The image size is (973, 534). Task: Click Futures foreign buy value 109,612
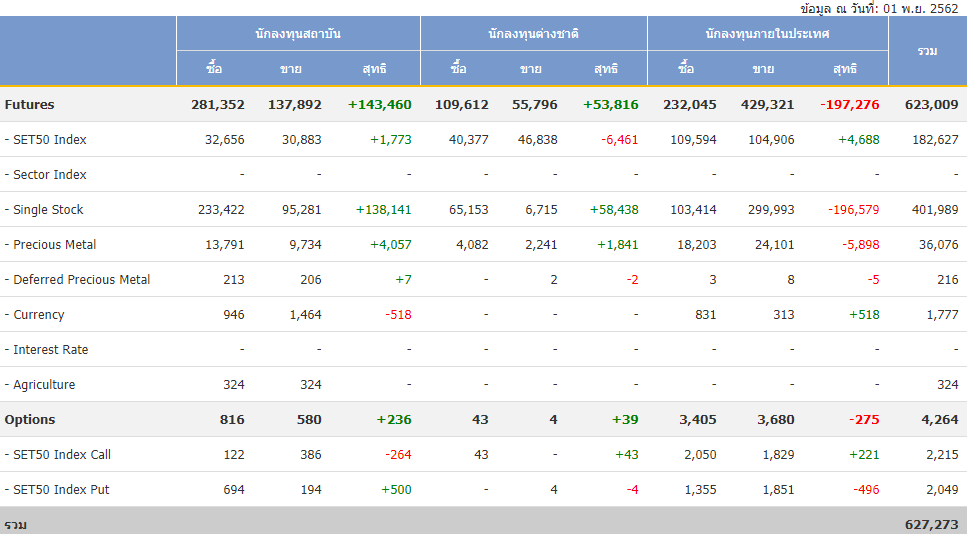(462, 104)
